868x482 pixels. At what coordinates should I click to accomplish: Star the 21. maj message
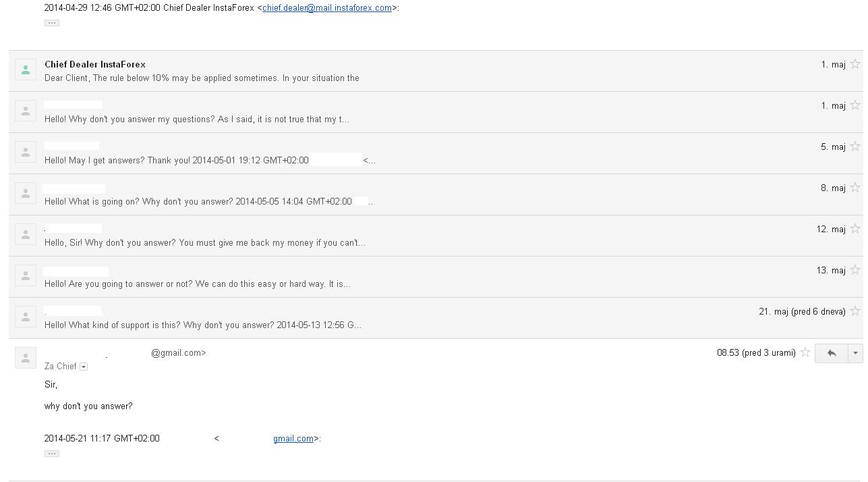pos(855,311)
